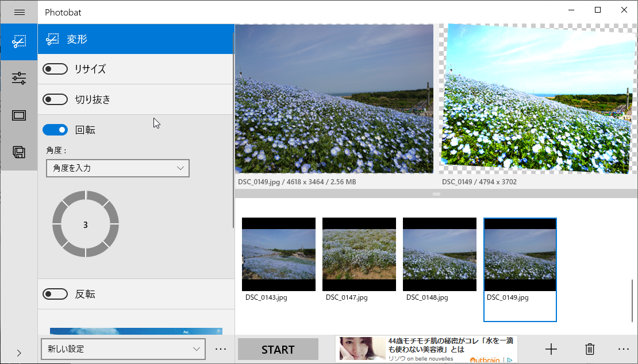This screenshot has width=638, height=364.
Task: Click the 'DSC_0149.jpg / 4618 x 3464 / 2.56 MB' label
Action: 297,182
